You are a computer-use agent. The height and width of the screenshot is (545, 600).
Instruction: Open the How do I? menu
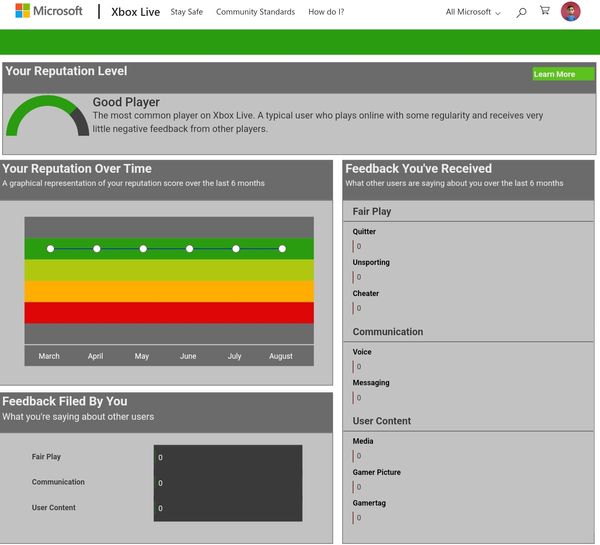click(x=326, y=12)
